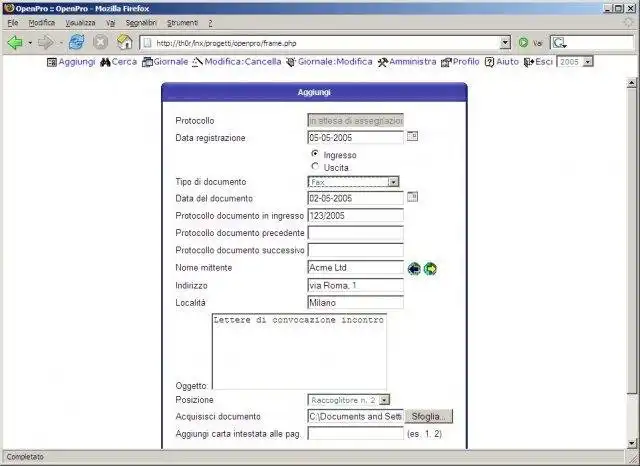Click the Esci link
The height and width of the screenshot is (466, 640).
(x=544, y=62)
